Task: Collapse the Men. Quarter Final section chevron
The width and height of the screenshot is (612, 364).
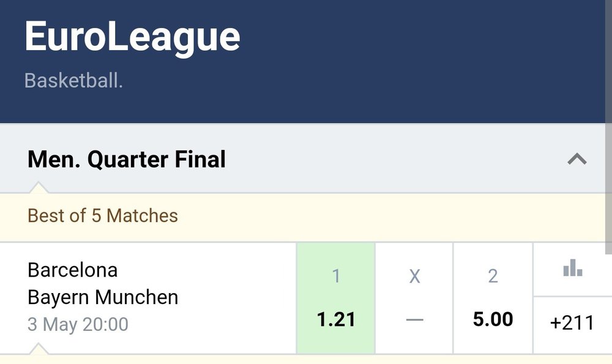Action: (x=577, y=160)
